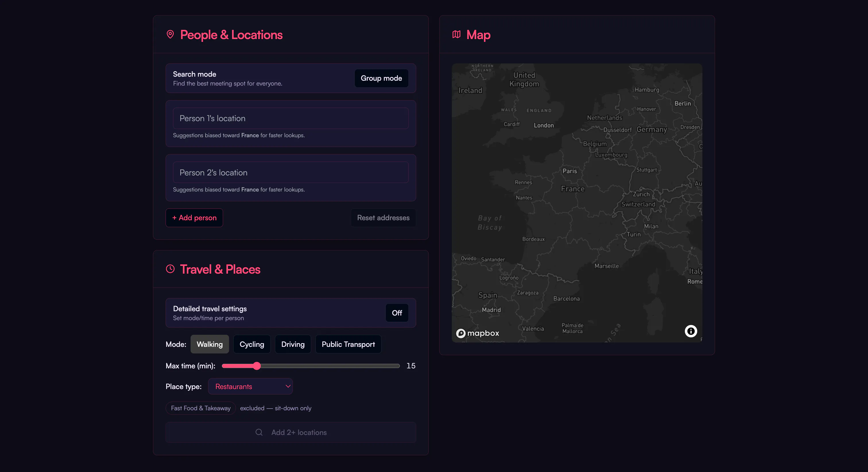The height and width of the screenshot is (472, 868).
Task: Click the map icon in the Map header
Action: point(456,34)
